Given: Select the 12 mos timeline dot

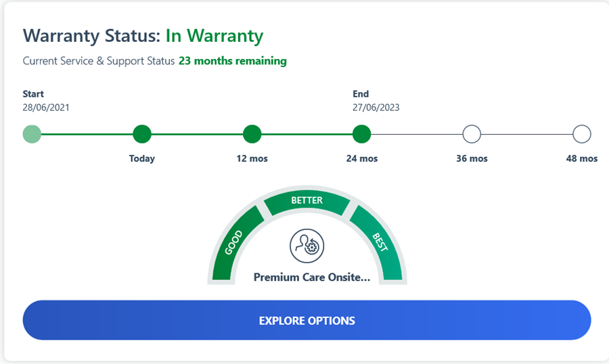Looking at the screenshot, I should (252, 134).
